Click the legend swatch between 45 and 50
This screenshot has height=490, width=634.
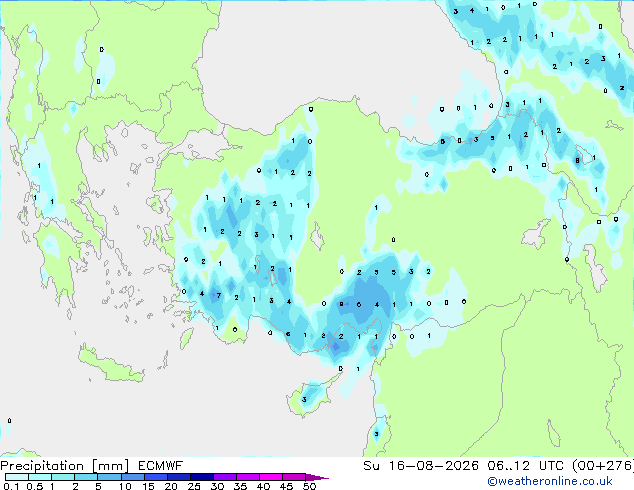pyautogui.click(x=294, y=477)
